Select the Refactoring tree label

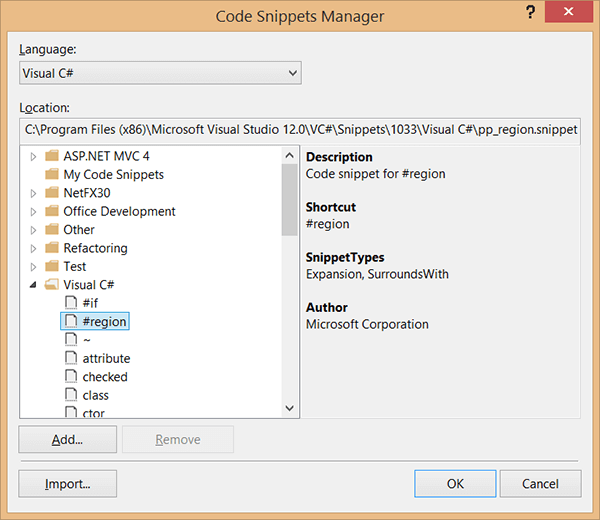pyautogui.click(x=96, y=248)
